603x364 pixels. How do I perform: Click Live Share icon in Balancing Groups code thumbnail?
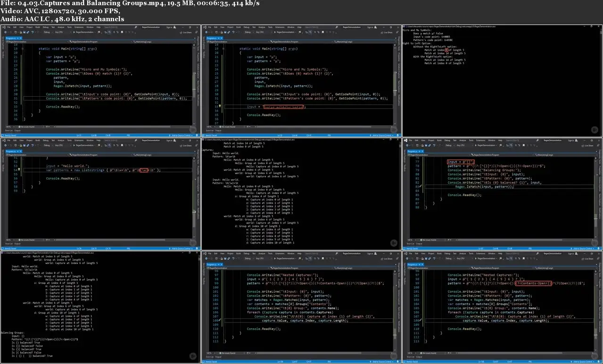(582, 146)
